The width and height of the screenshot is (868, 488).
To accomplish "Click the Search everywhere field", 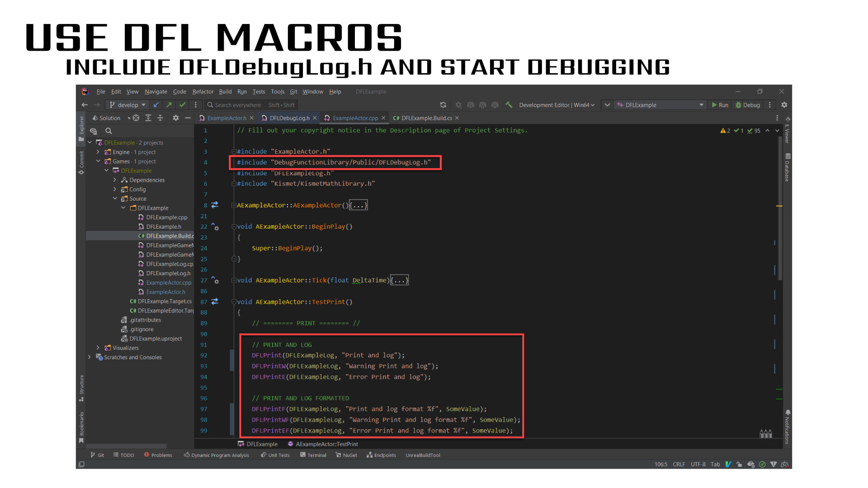I will coord(238,105).
